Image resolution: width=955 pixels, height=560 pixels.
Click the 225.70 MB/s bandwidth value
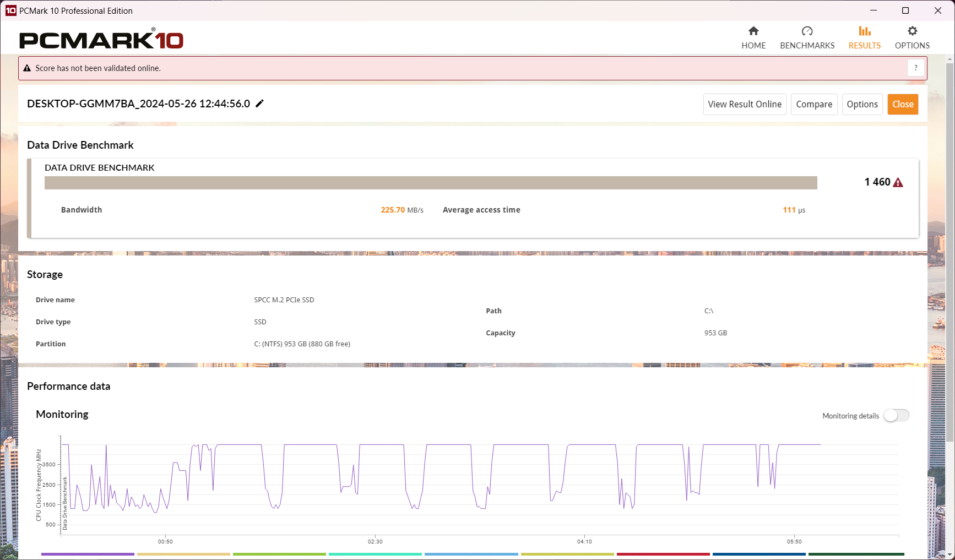point(402,210)
